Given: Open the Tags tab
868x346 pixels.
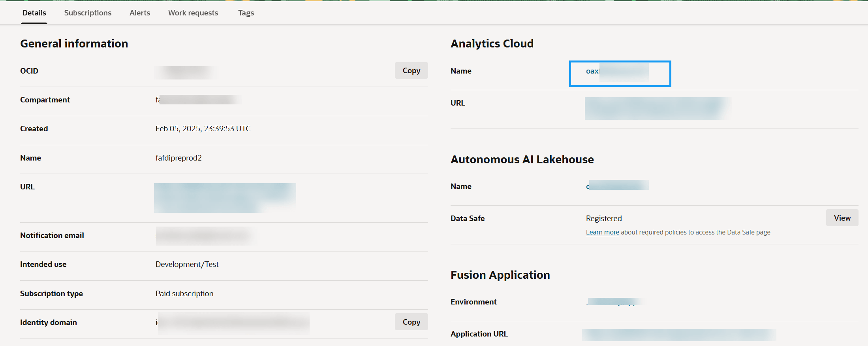Looking at the screenshot, I should pyautogui.click(x=246, y=13).
